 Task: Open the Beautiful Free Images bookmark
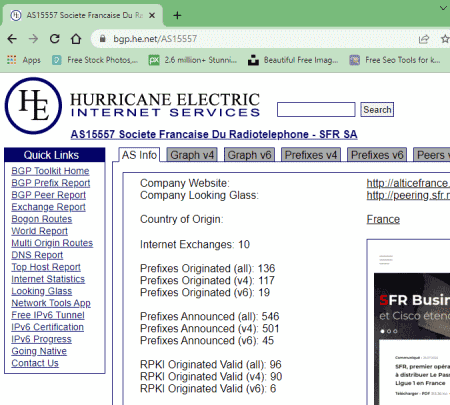tap(293, 60)
